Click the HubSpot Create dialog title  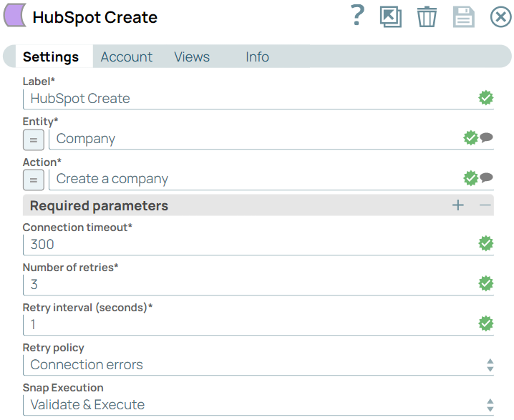(x=95, y=17)
